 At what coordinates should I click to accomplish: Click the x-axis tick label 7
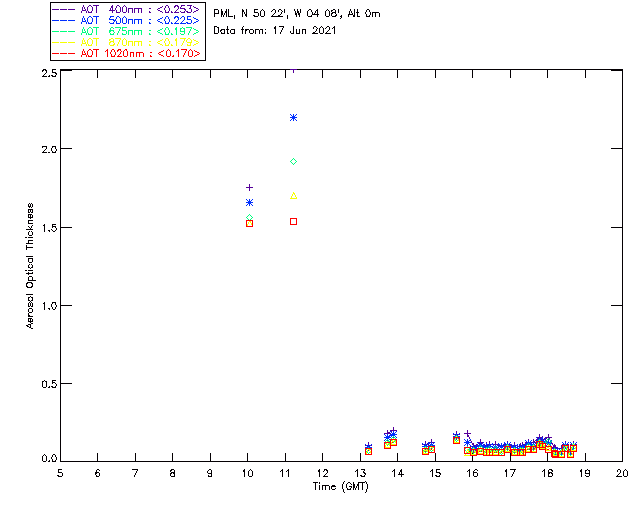coord(135,473)
